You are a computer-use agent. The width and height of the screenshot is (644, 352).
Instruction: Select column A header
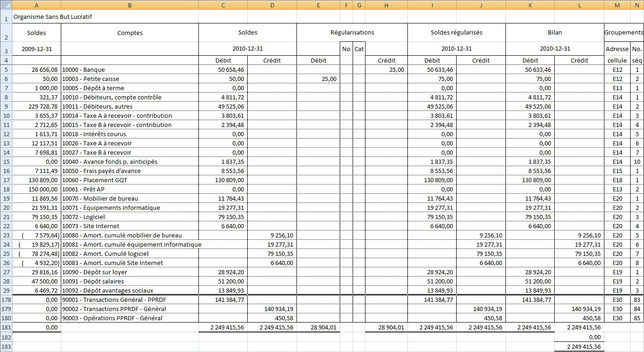coord(36,5)
